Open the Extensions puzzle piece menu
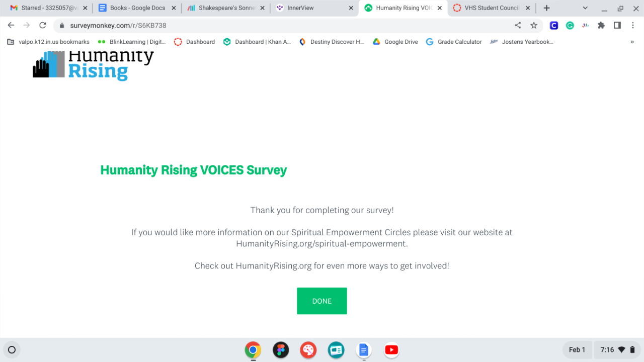644x362 pixels. click(601, 26)
